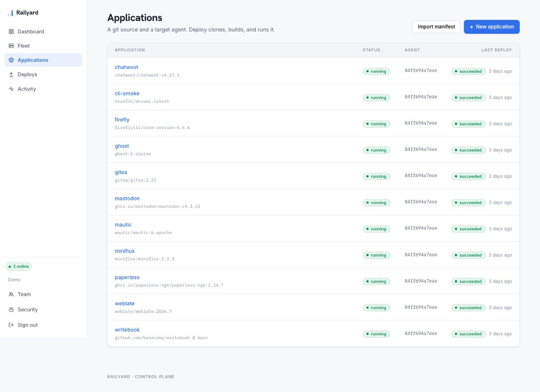
Task: Click ghcr.io/mastodon/mastodon:v4.3.13 text
Action: pos(157,206)
